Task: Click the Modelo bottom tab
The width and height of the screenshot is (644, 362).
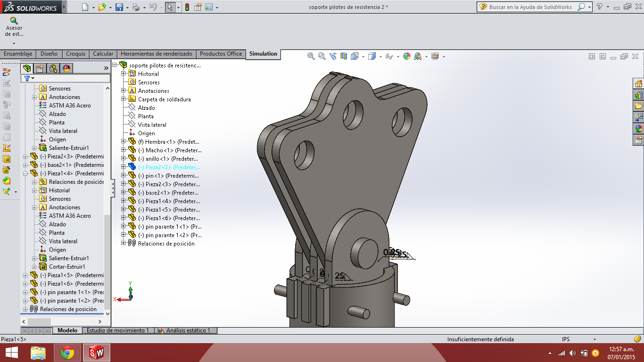Action: click(x=67, y=330)
